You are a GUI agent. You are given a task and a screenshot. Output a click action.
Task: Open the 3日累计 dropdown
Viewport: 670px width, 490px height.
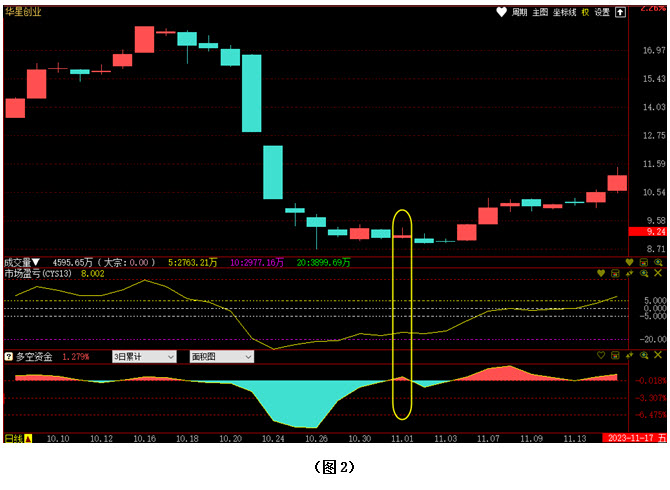pos(143,356)
